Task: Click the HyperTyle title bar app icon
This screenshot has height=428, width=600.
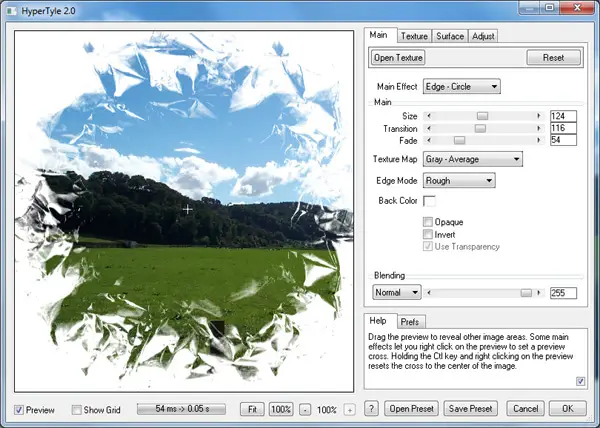Action: (x=11, y=11)
